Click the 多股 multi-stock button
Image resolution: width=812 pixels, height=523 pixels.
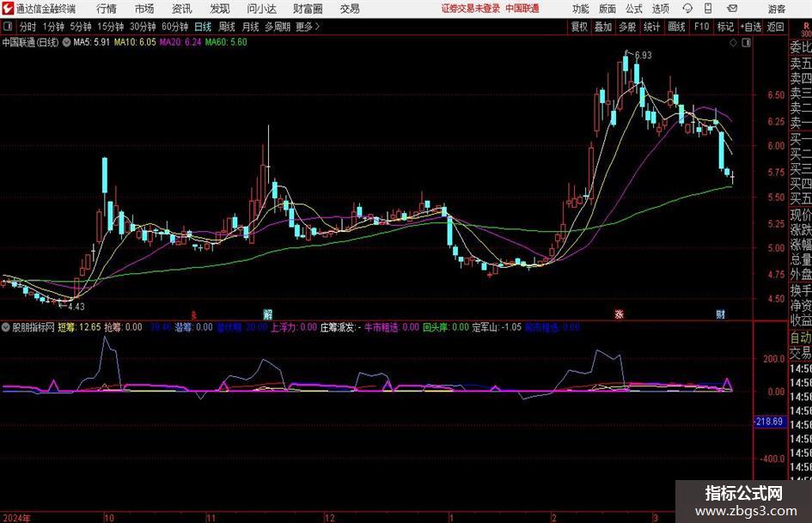point(627,27)
